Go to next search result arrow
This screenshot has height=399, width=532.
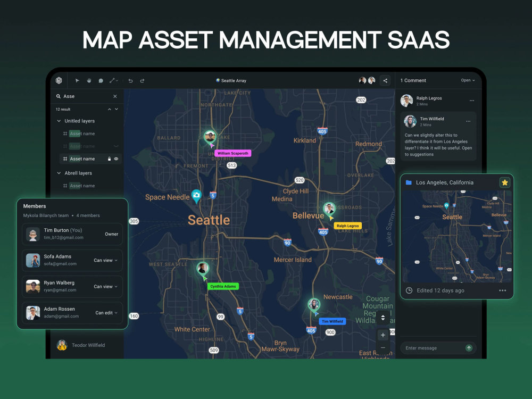point(117,109)
